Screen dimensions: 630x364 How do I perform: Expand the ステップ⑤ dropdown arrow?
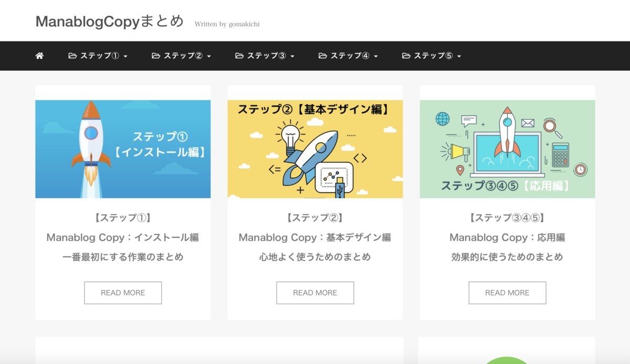[459, 56]
